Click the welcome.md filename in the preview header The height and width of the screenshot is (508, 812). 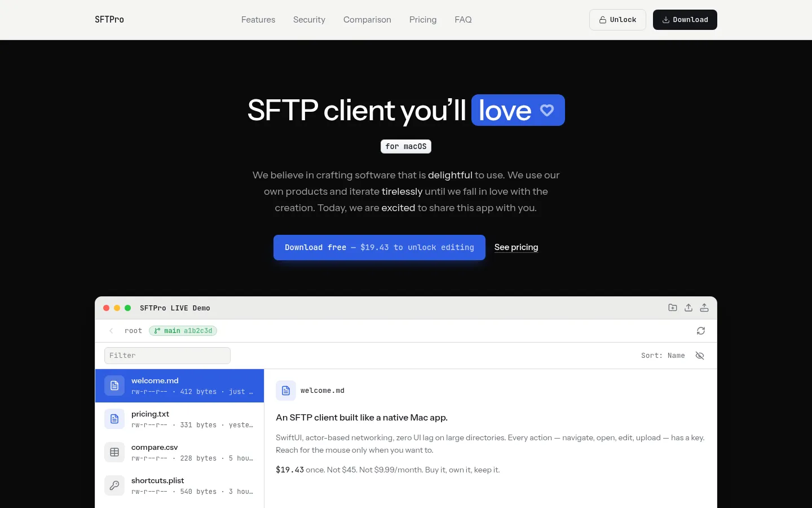click(x=323, y=391)
